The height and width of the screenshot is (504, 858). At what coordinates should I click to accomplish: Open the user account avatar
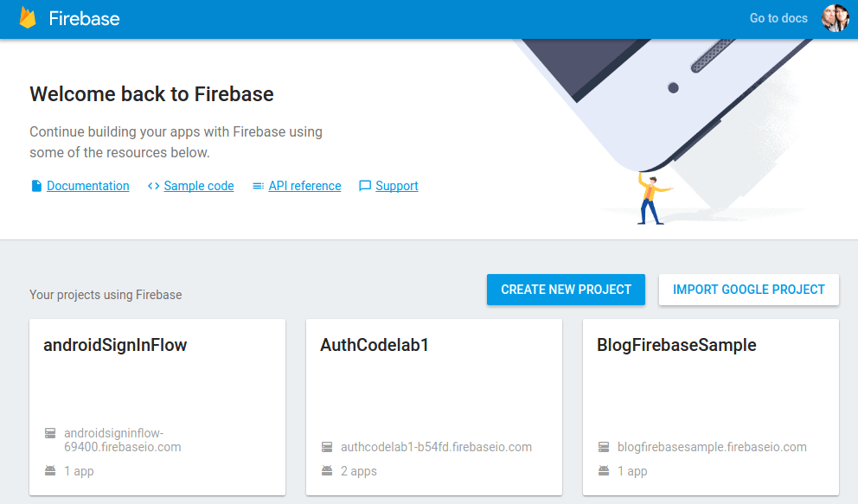[x=835, y=18]
